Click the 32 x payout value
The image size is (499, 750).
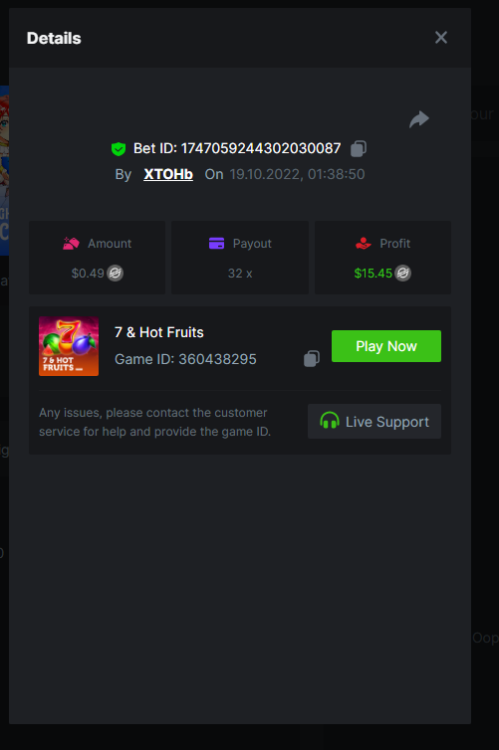tap(240, 273)
